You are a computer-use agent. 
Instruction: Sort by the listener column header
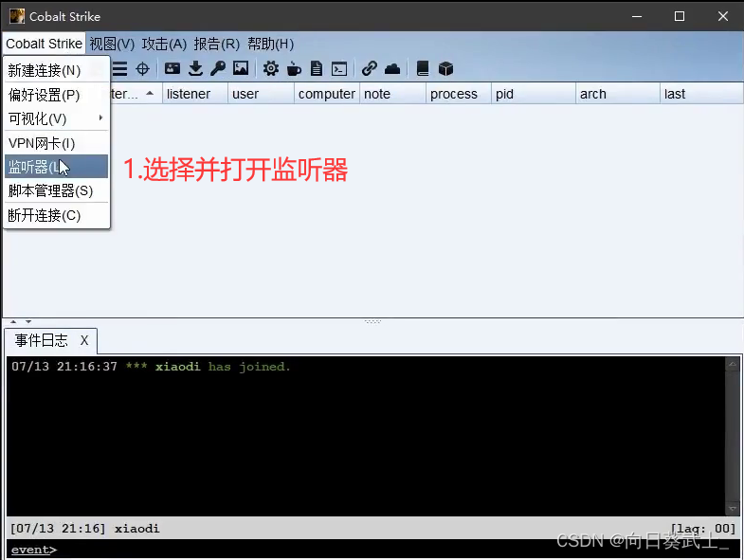coord(195,94)
